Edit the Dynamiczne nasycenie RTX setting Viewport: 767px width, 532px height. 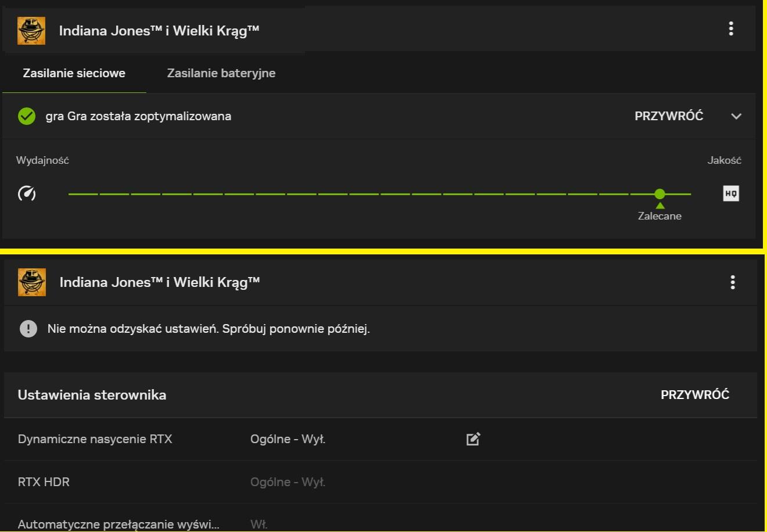[x=473, y=439]
